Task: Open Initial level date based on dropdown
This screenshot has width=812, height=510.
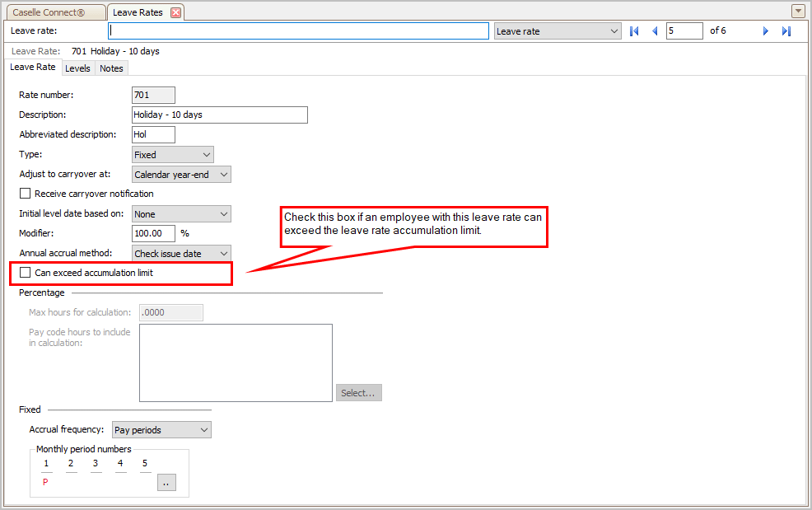Action: point(181,214)
